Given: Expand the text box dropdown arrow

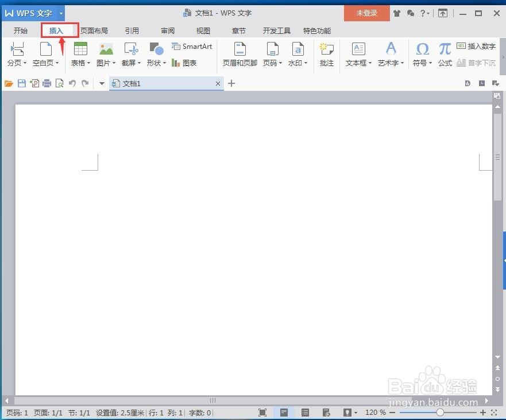Looking at the screenshot, I should click(370, 63).
